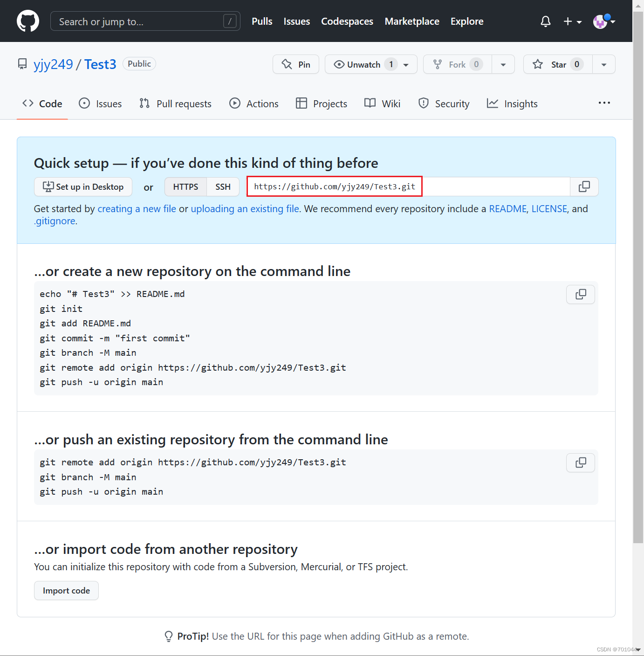Open the README recommendation link
644x656 pixels.
click(507, 209)
